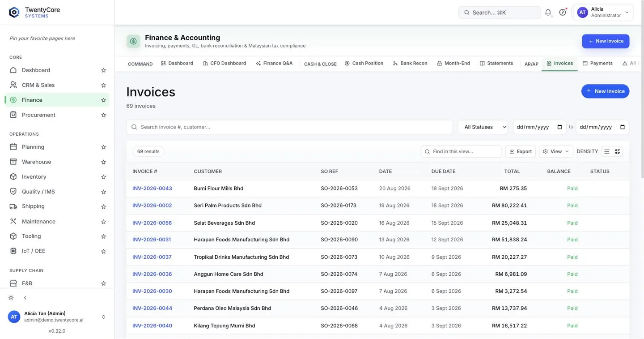Viewport: 644px width, 339px height.
Task: Export the invoice list
Action: (x=521, y=151)
